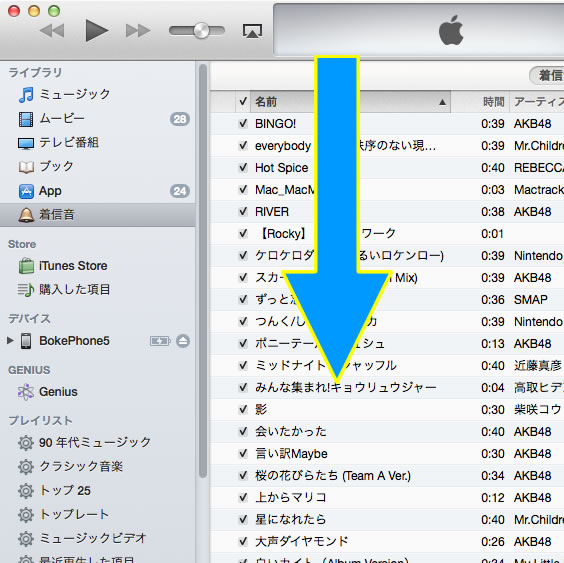Screen dimensions: 564x563
Task: Sort by 名前 column header
Action: click(x=350, y=102)
